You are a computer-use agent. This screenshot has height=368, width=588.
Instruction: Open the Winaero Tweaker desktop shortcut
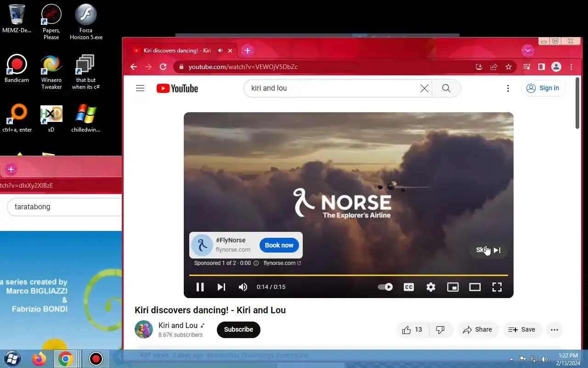(51, 72)
